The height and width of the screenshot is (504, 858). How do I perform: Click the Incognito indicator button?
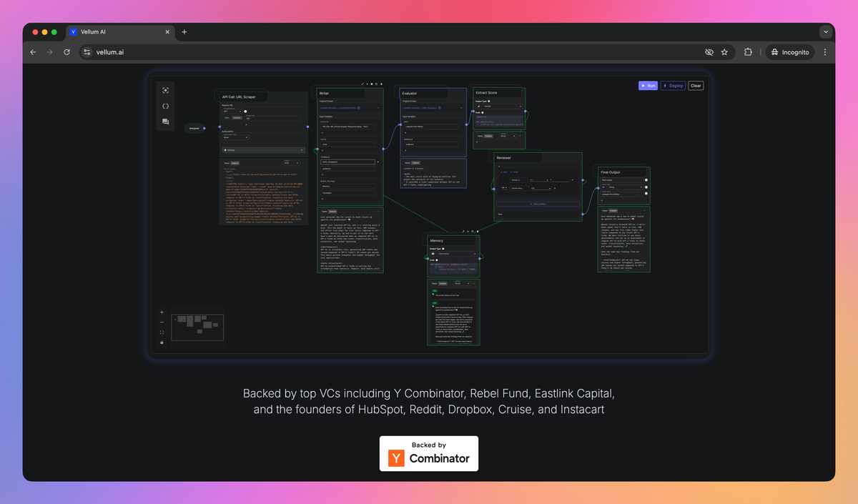click(x=790, y=52)
